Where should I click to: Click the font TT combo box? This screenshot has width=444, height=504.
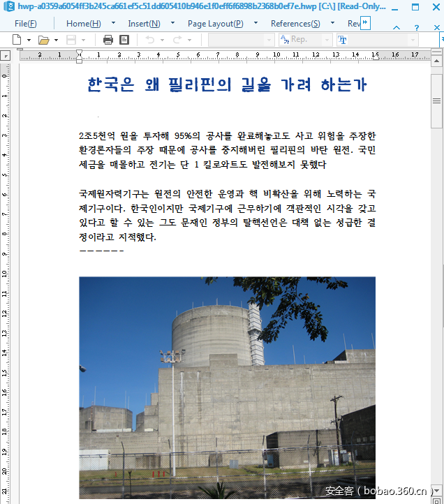[x=378, y=40]
